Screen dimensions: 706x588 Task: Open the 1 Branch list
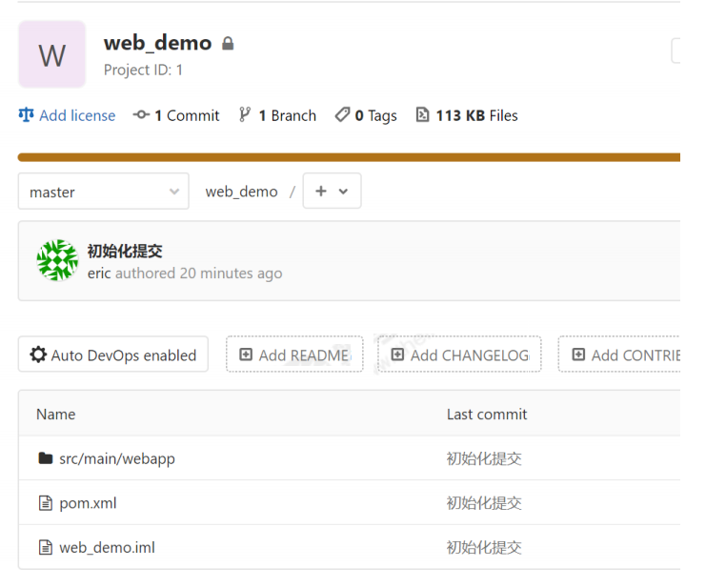tap(288, 115)
